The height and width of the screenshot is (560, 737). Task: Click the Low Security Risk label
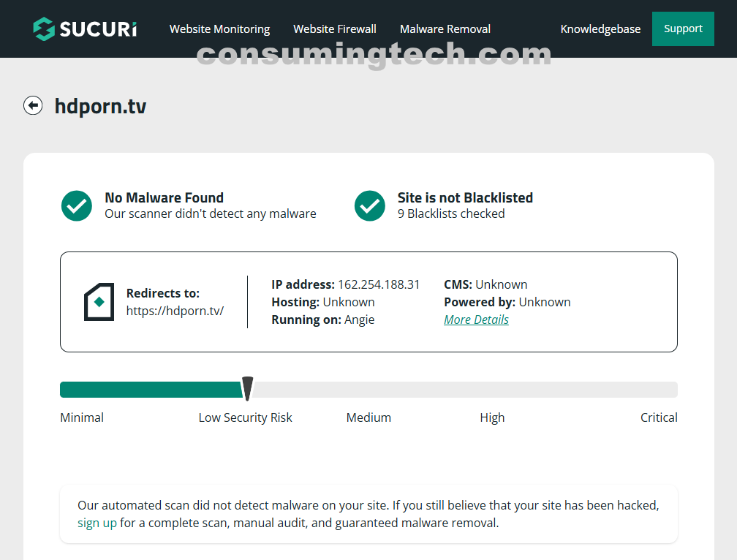click(x=245, y=417)
